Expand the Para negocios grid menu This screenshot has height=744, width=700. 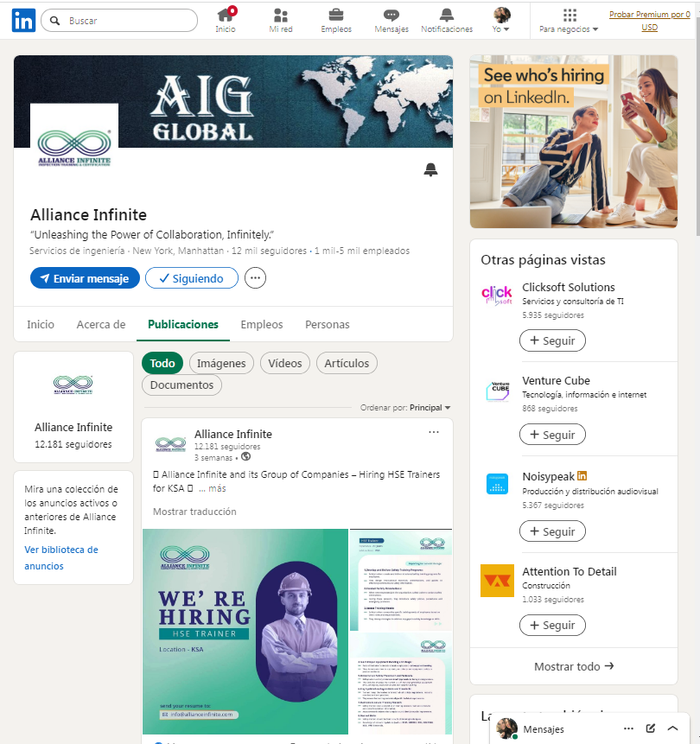tap(569, 21)
